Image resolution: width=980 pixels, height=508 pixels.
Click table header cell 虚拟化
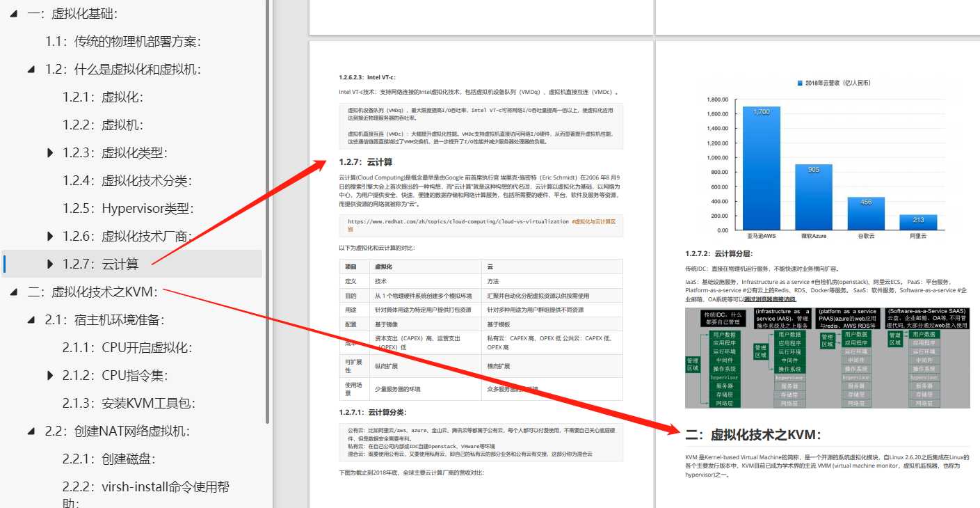(426, 267)
